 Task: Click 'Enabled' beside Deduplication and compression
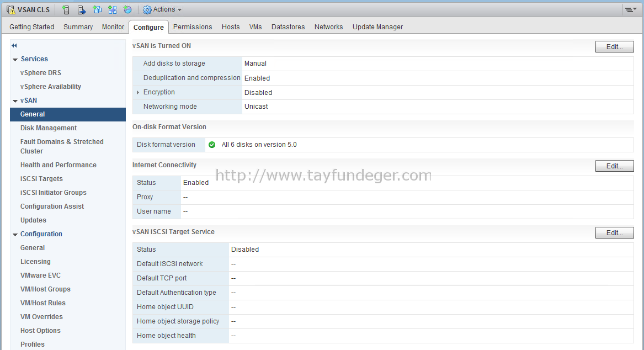[257, 78]
